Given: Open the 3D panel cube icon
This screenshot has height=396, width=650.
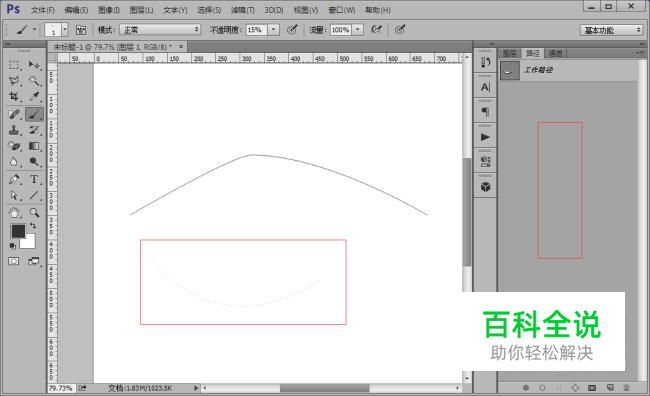Looking at the screenshot, I should (485, 187).
